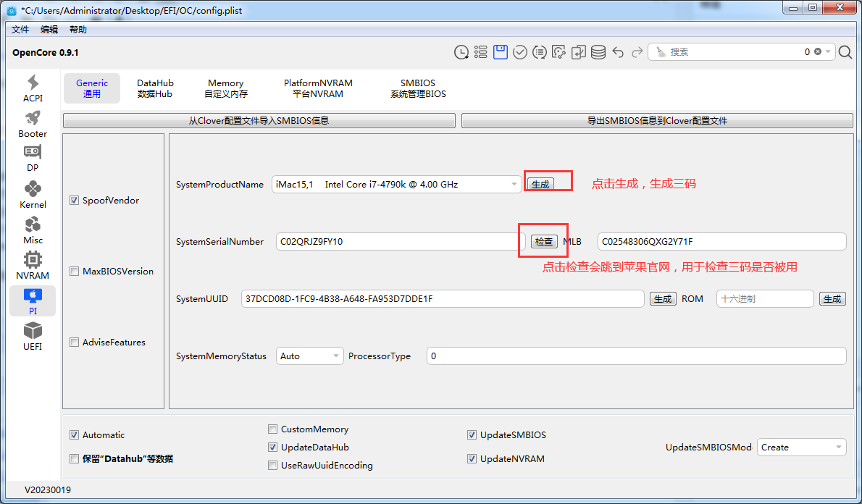Click the blue Save floppy disk icon

tap(501, 52)
